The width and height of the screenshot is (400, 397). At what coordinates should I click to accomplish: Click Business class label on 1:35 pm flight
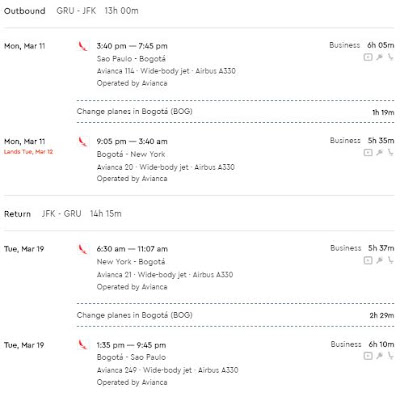tap(346, 344)
